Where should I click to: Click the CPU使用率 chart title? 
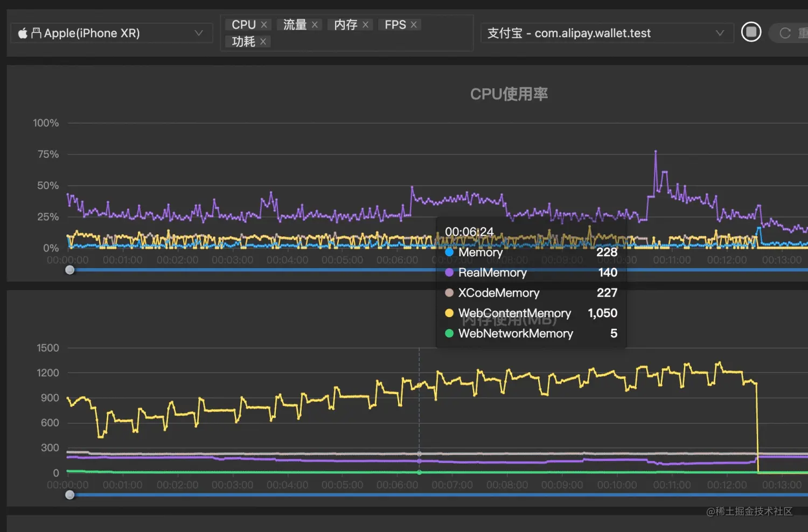509,94
